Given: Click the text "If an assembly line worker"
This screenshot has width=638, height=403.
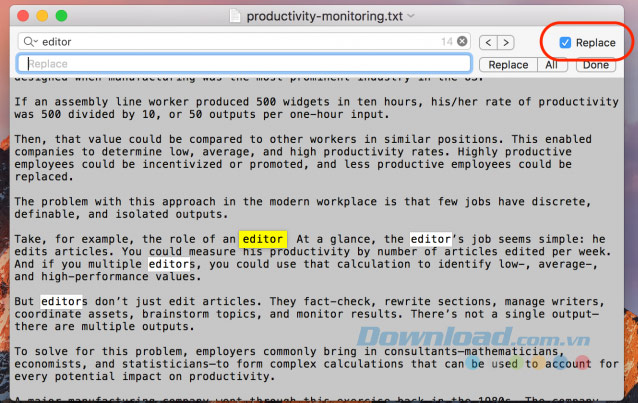Looking at the screenshot, I should 101,102.
